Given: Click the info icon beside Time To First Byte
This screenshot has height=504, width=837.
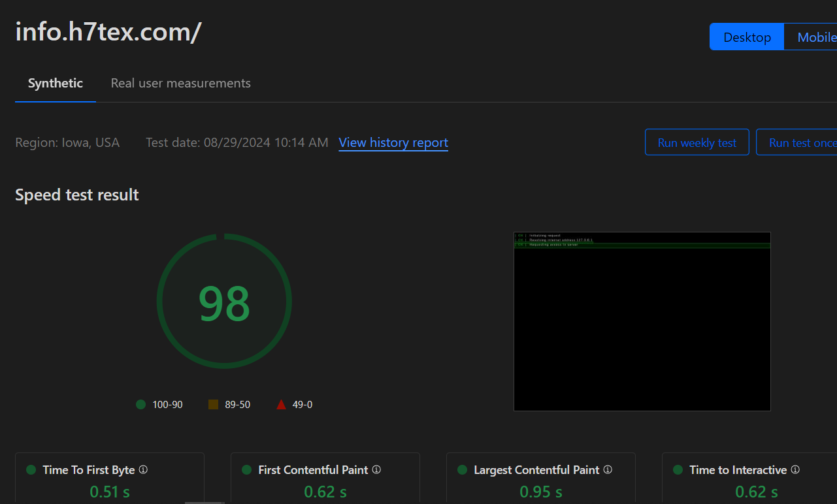Looking at the screenshot, I should tap(143, 470).
